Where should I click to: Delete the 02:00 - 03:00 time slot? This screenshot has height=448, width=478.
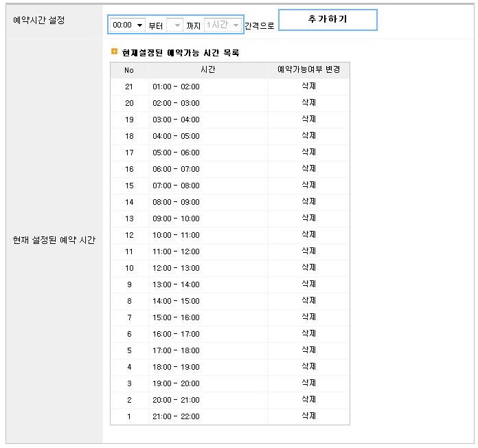(309, 103)
